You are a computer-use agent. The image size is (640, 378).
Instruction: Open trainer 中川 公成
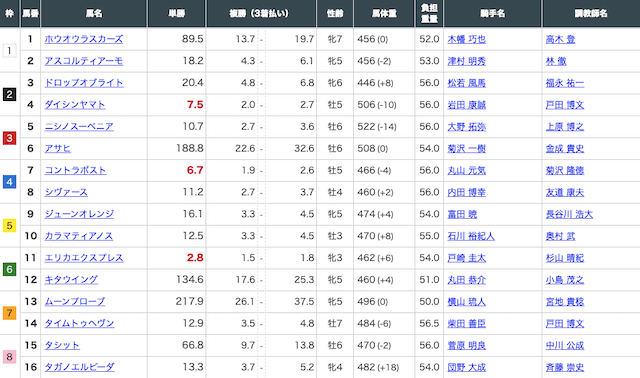tap(565, 345)
